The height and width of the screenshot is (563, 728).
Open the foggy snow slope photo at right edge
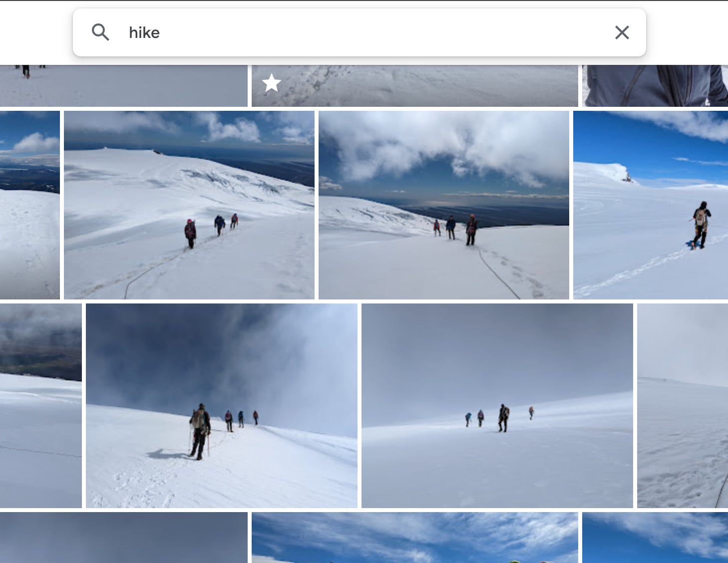click(x=683, y=406)
